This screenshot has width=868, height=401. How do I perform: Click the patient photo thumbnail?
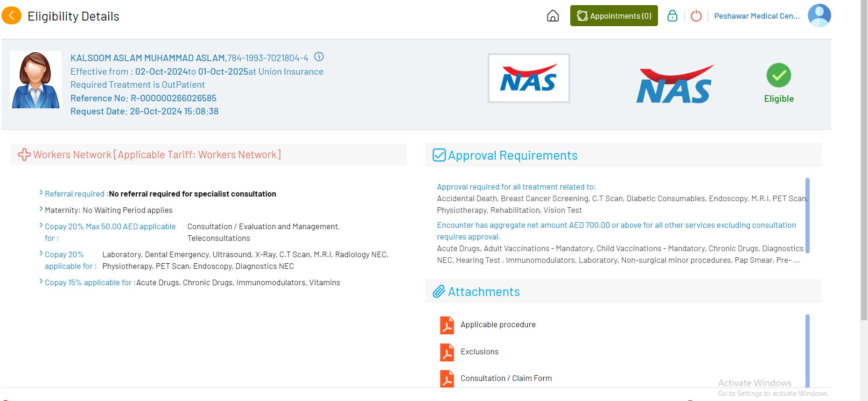click(x=35, y=80)
